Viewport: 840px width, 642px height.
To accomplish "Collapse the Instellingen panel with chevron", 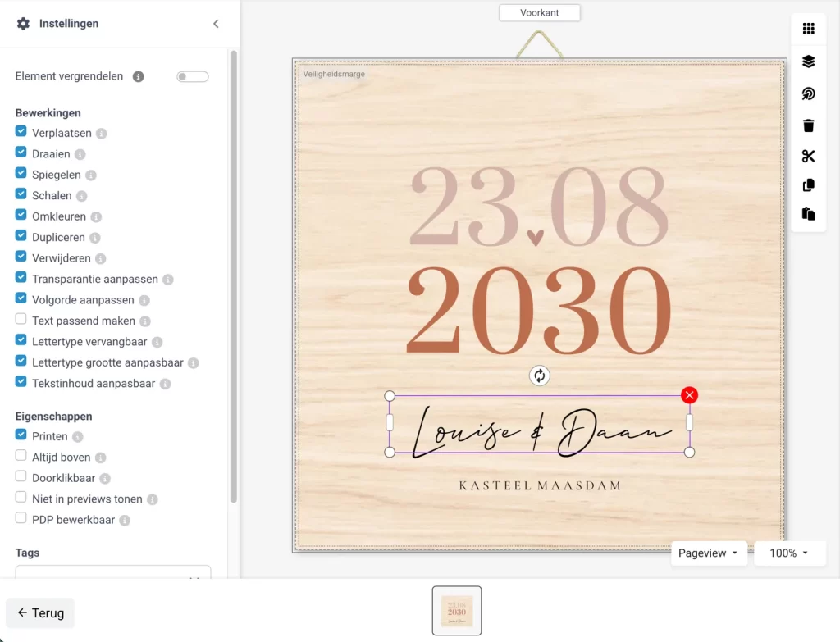I will tap(216, 24).
